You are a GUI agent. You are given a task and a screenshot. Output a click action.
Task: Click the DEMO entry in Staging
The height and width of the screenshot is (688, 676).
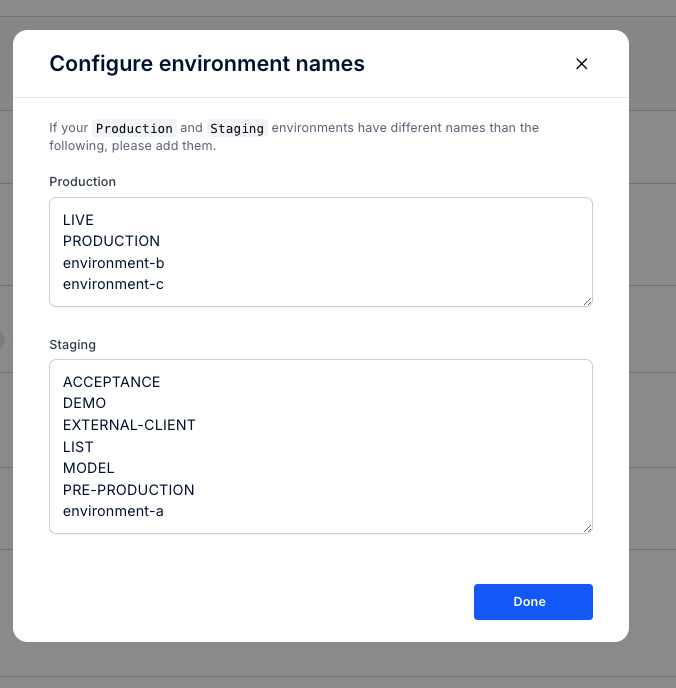84,403
